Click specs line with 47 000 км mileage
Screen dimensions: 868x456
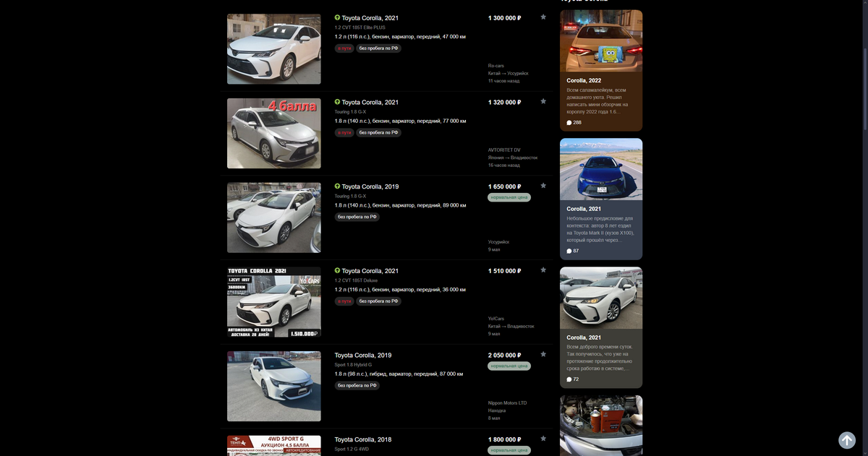tap(400, 37)
